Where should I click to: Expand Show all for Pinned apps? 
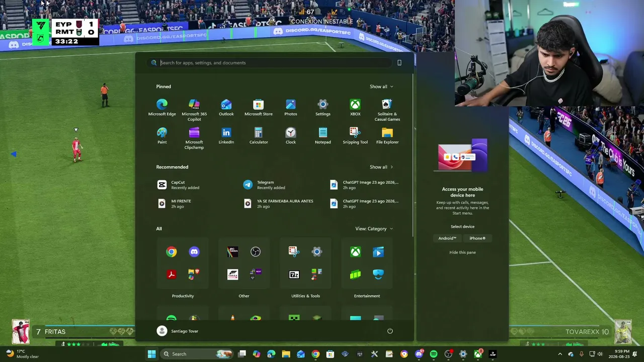click(x=381, y=86)
